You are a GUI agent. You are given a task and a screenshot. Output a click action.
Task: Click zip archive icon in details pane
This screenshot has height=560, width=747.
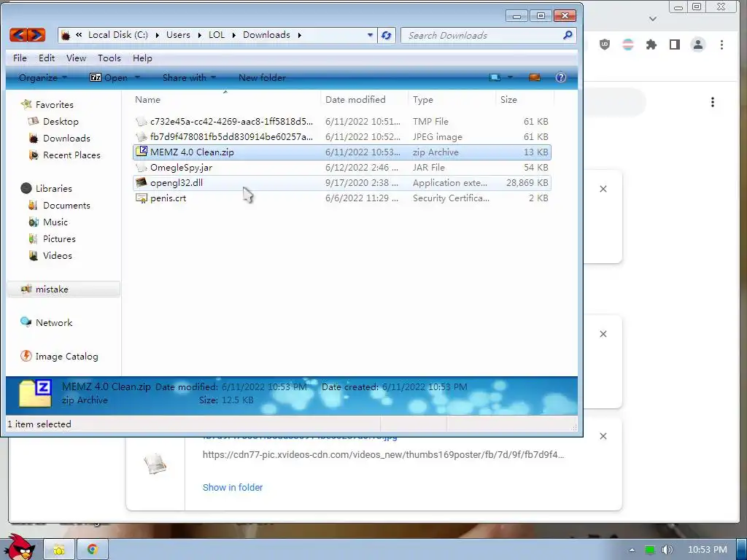(35, 393)
